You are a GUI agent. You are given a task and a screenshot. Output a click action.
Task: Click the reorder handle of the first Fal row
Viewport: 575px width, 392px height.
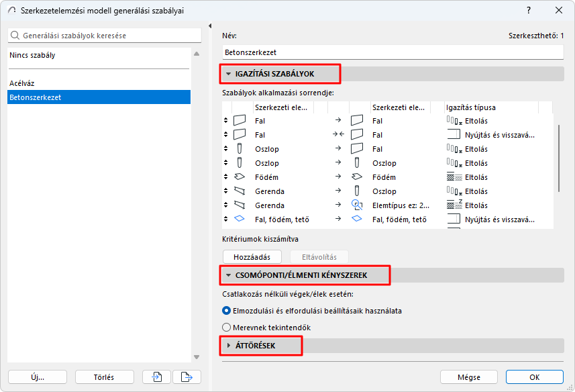226,121
